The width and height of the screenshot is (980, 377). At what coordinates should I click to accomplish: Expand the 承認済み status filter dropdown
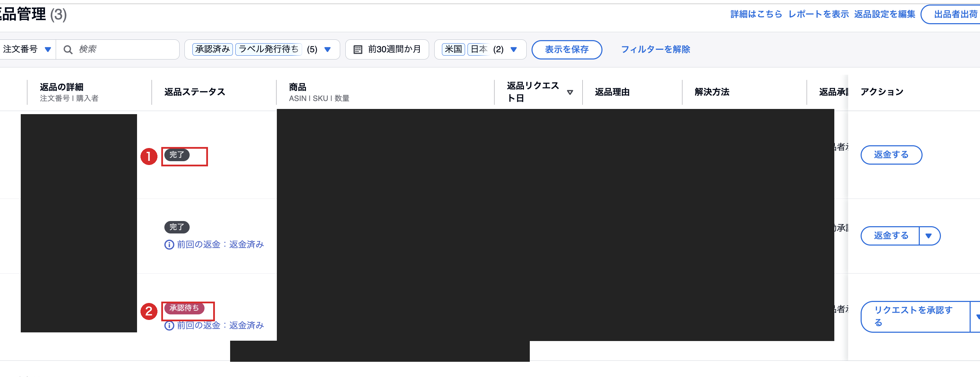pyautogui.click(x=327, y=49)
